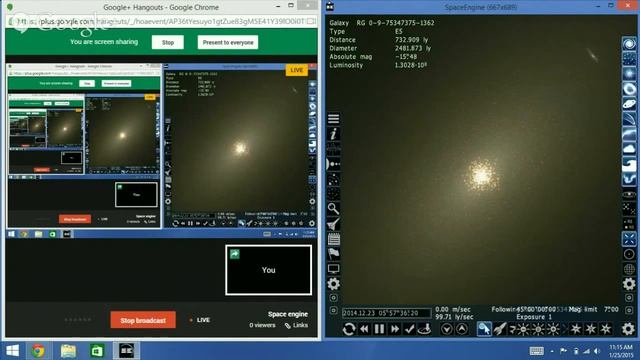
Task: Select spacecraft rocket mode icon
Action: 500,329
